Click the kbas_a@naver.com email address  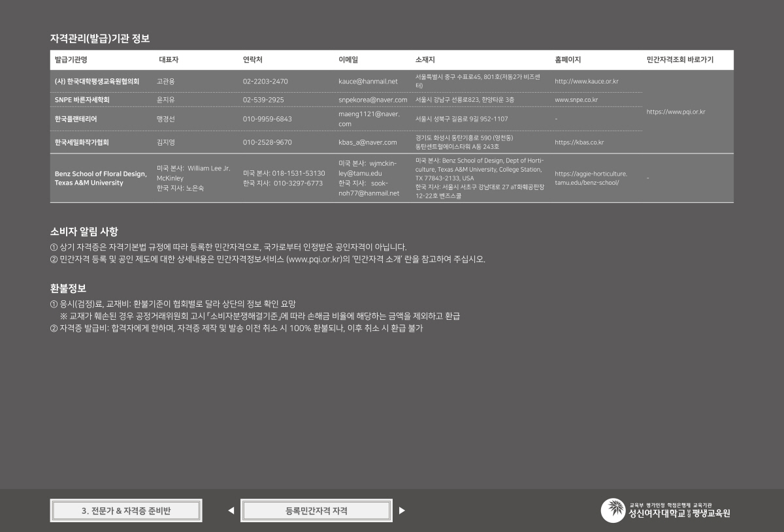pyautogui.click(x=367, y=142)
